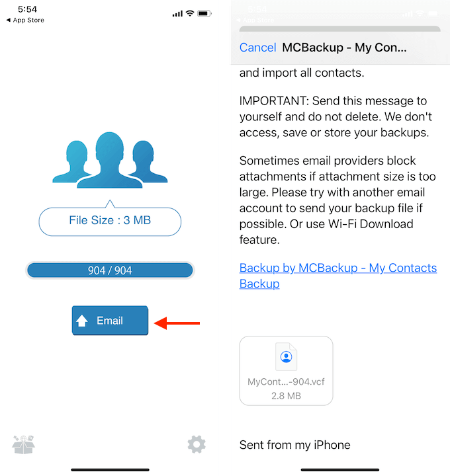Tap the IMPORTANT message paragraph text

click(x=336, y=116)
